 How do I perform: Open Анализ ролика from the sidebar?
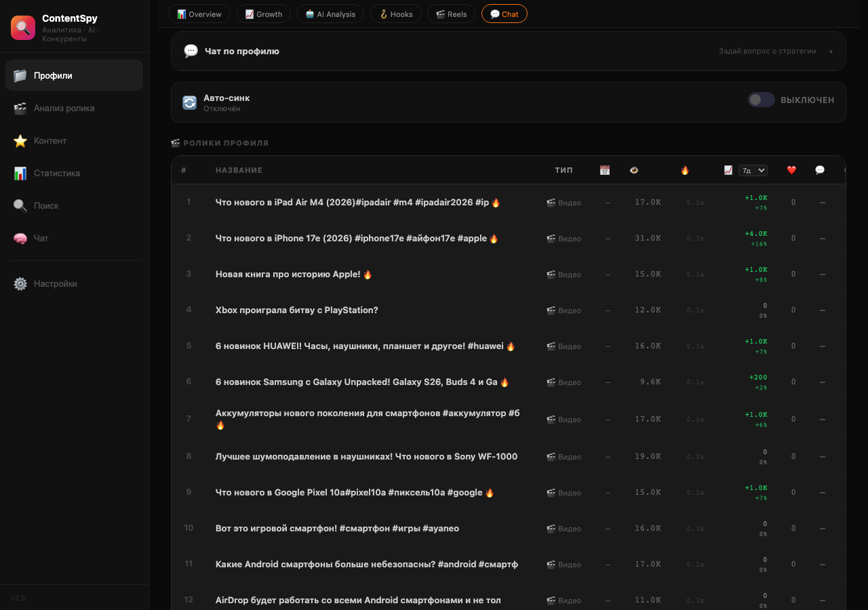click(64, 108)
